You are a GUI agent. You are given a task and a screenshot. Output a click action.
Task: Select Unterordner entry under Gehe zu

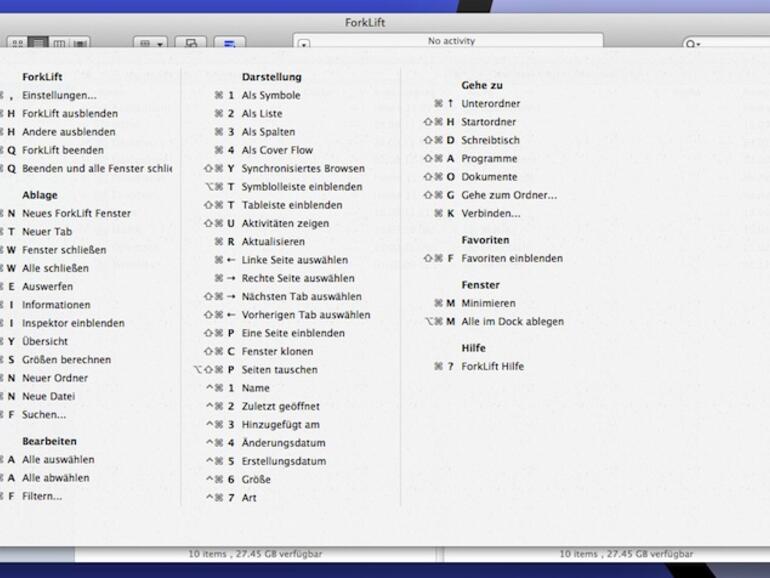pyautogui.click(x=490, y=104)
